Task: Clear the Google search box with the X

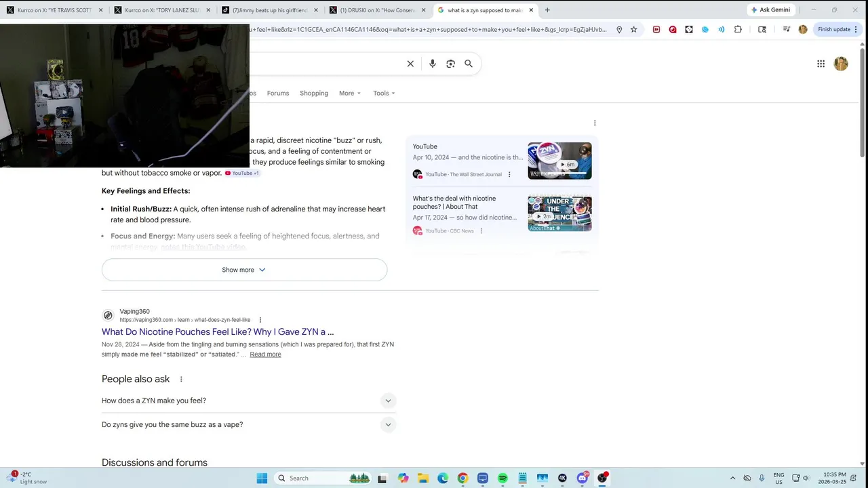Action: 410,64
